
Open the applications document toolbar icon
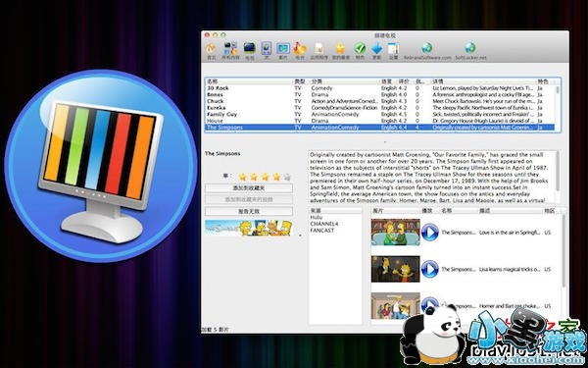point(318,48)
